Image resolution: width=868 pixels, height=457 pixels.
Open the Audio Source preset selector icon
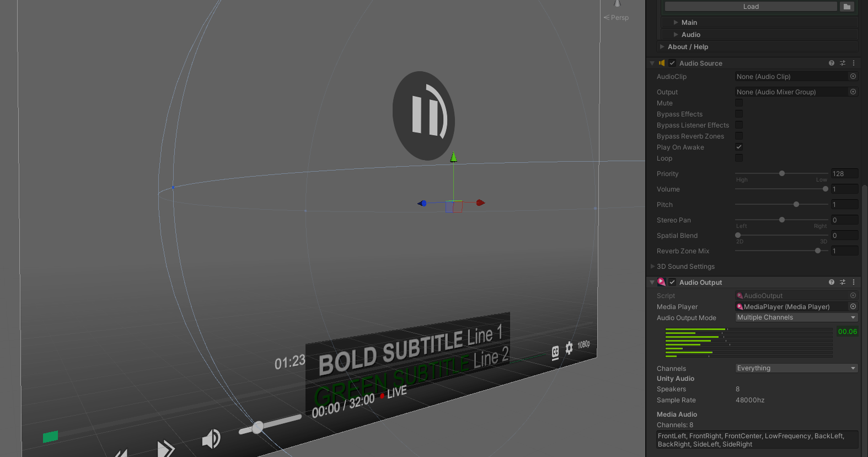(x=843, y=63)
